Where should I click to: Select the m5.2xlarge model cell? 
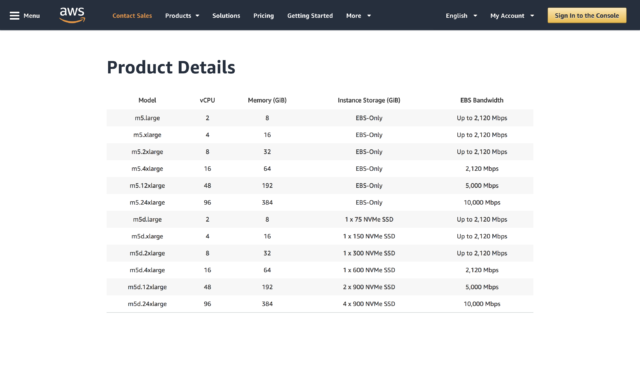(147, 152)
